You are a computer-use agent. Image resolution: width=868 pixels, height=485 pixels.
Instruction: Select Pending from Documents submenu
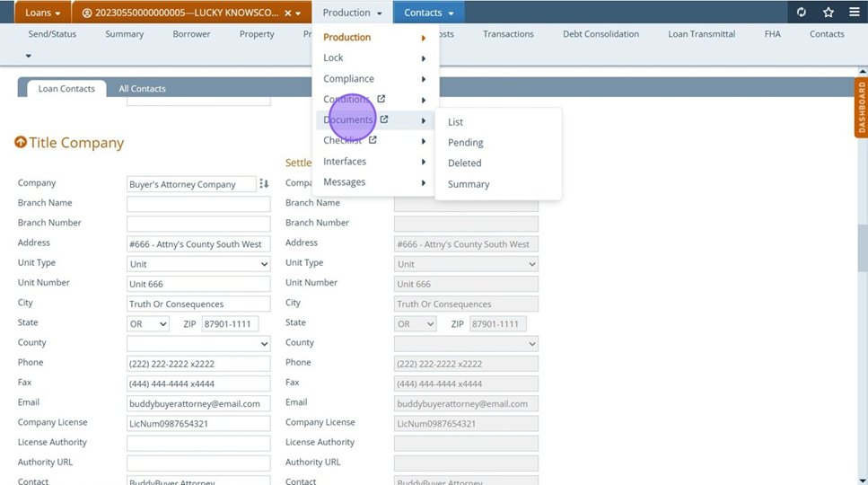(465, 143)
